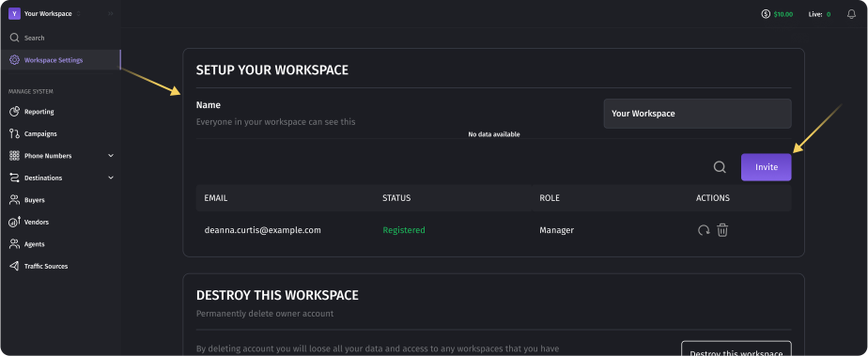Click the Reporting pie chart icon
This screenshot has width=868, height=356.
pyautogui.click(x=14, y=112)
